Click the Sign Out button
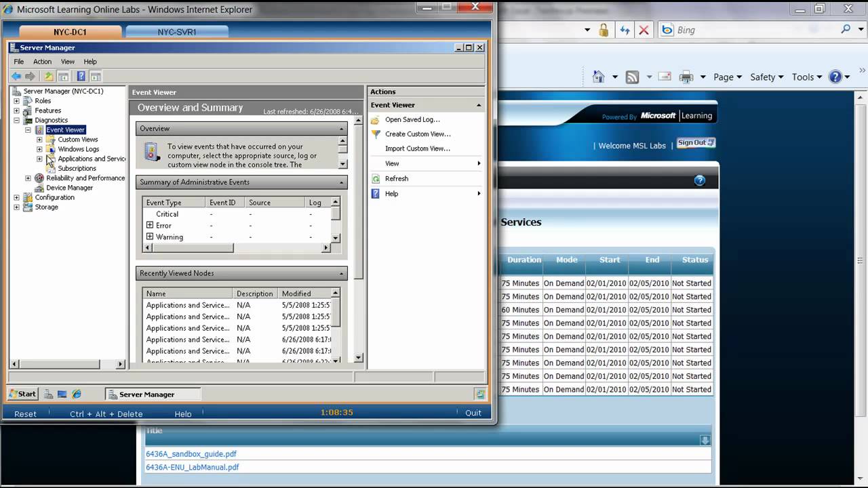The image size is (868, 488). pyautogui.click(x=696, y=143)
